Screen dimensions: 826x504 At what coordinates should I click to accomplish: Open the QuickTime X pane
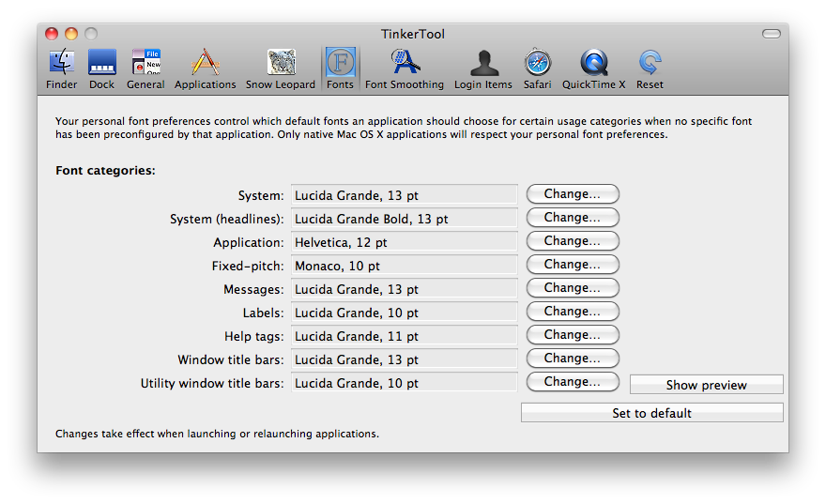click(x=593, y=69)
